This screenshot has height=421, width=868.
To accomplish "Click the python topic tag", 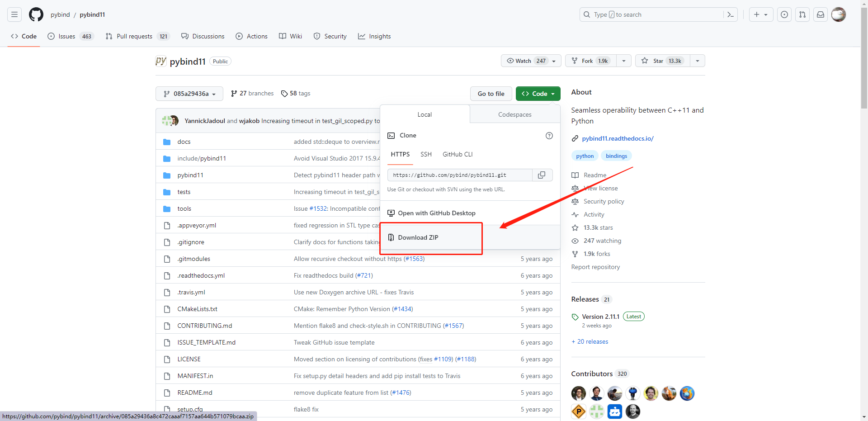I will 585,156.
